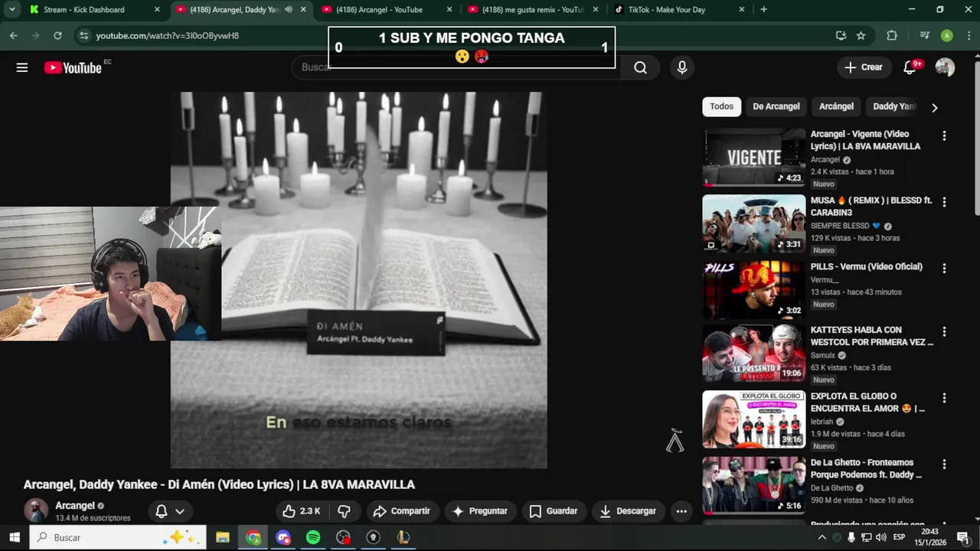980x551 pixels.
Task: Like the video with 2.3 K
Action: coord(301,511)
